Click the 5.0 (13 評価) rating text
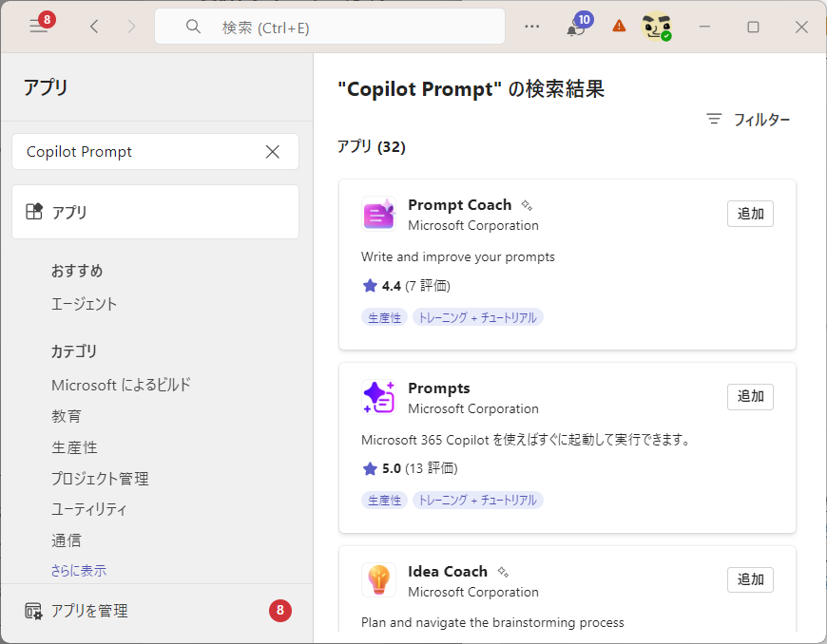This screenshot has width=827, height=644. (x=419, y=468)
